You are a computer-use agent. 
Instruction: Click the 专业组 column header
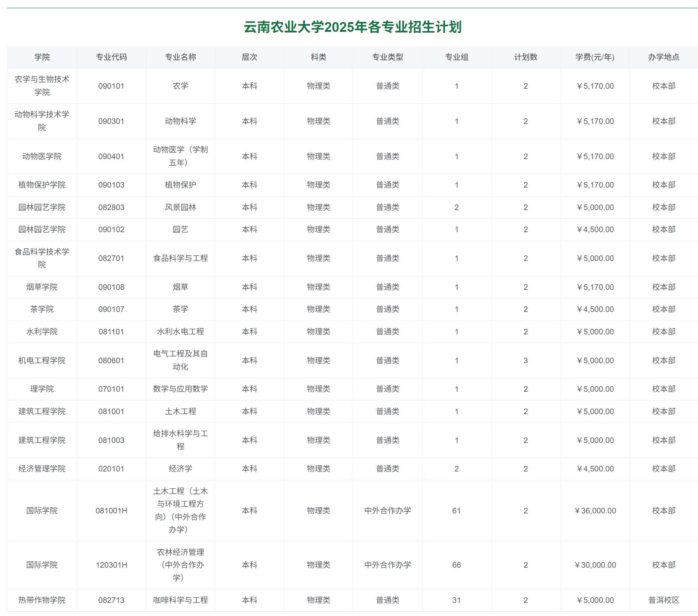tap(457, 57)
